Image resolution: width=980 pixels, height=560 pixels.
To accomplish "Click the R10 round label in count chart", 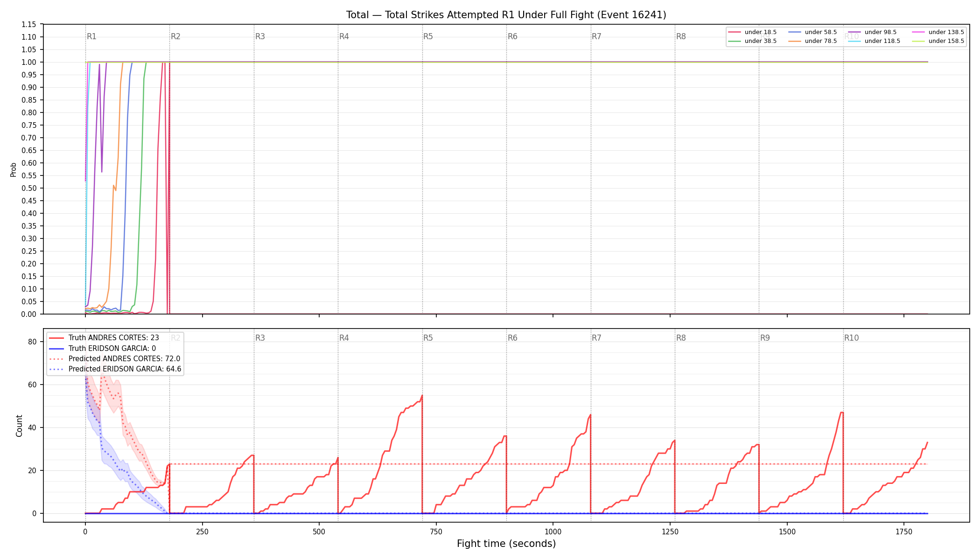I will pos(852,338).
